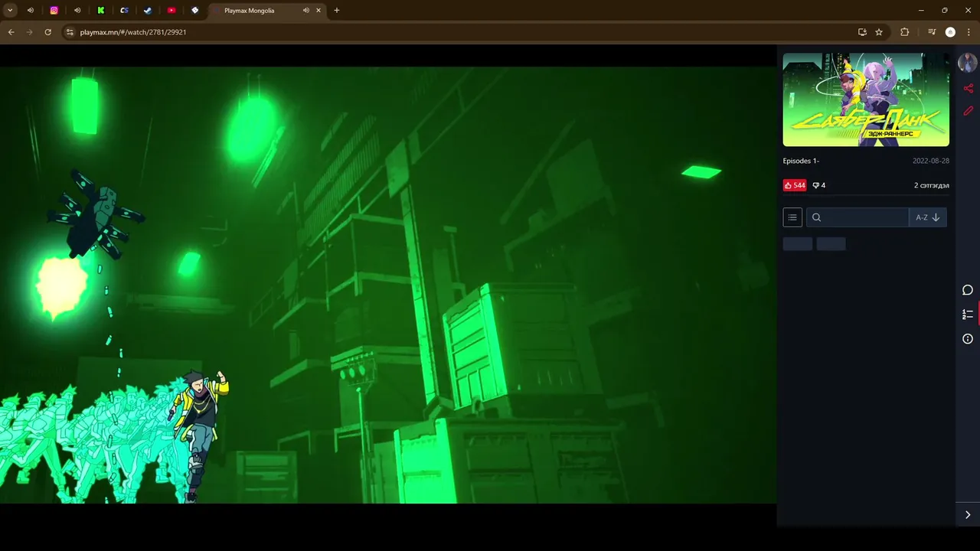980x551 pixels.
Task: Switch to the CS tab
Action: 124,11
